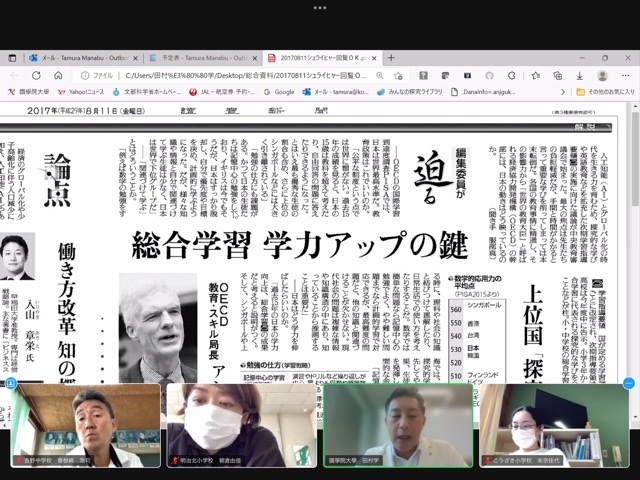Open the browser extensions button
This screenshot has height=480, width=640.
click(511, 76)
